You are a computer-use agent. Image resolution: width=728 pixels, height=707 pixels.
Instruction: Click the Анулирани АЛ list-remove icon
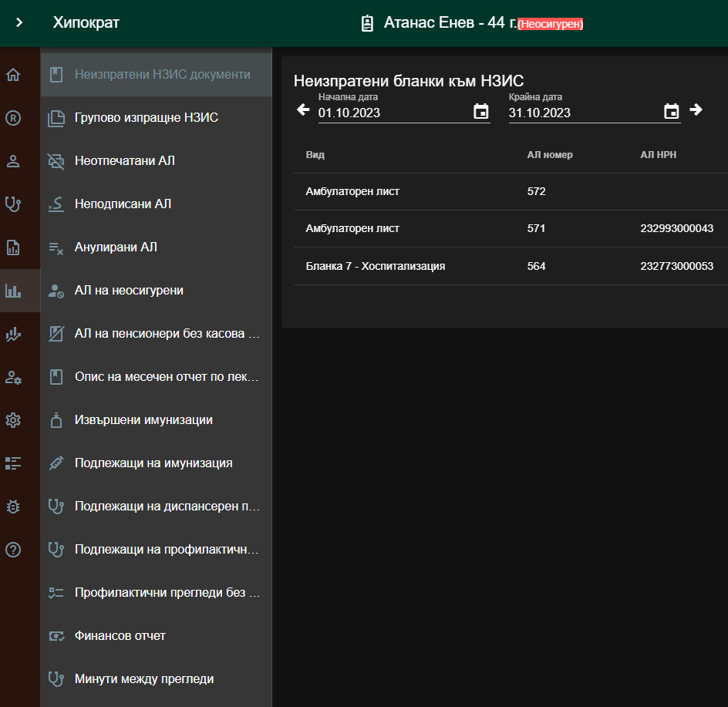(x=56, y=248)
